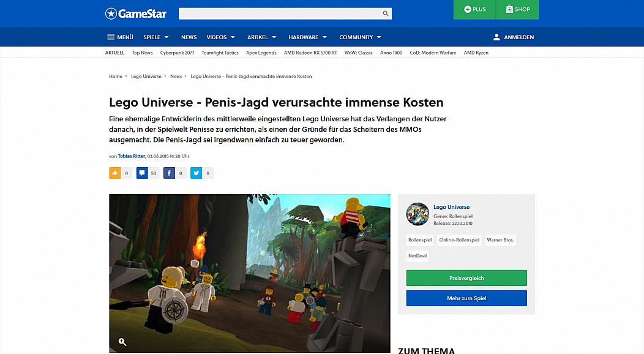Share the article via Twitter icon
The width and height of the screenshot is (644, 354).
(x=197, y=173)
